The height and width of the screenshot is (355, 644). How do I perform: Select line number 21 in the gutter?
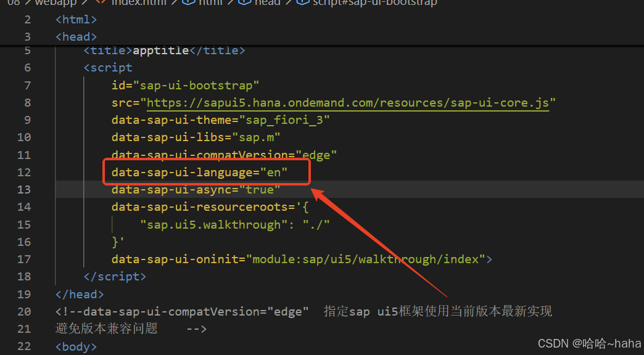click(24, 328)
